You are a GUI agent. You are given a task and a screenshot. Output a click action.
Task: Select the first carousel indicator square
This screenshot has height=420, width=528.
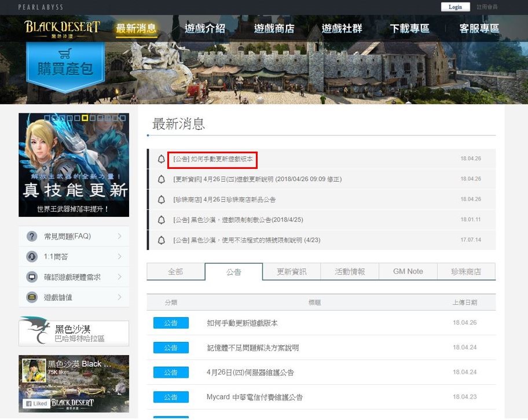(x=47, y=118)
